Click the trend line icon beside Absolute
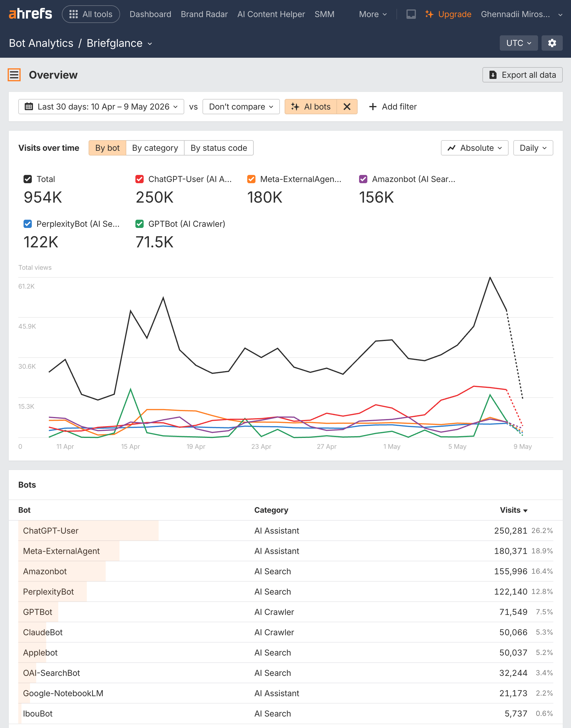Viewport: 571px width, 728px height. [x=451, y=148]
